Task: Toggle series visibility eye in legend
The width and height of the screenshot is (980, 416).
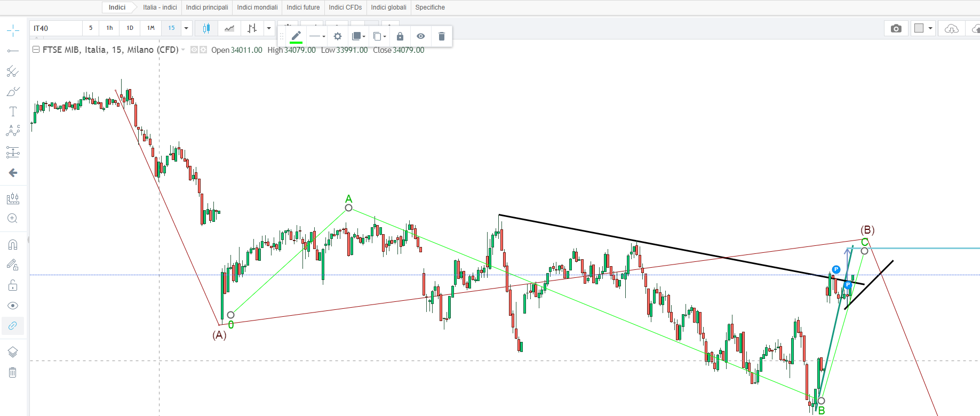Action: pyautogui.click(x=194, y=50)
